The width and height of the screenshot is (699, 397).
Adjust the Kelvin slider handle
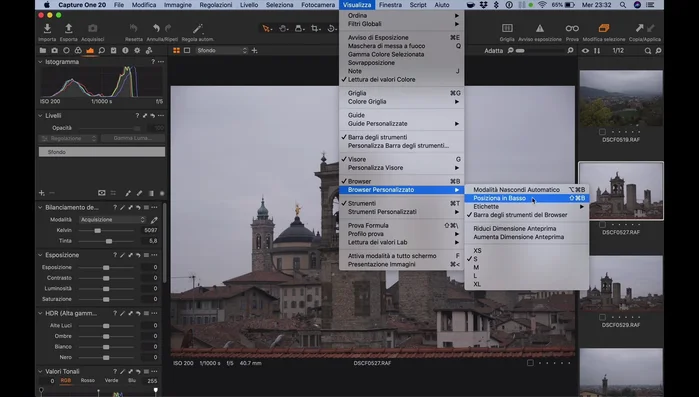(x=97, y=230)
